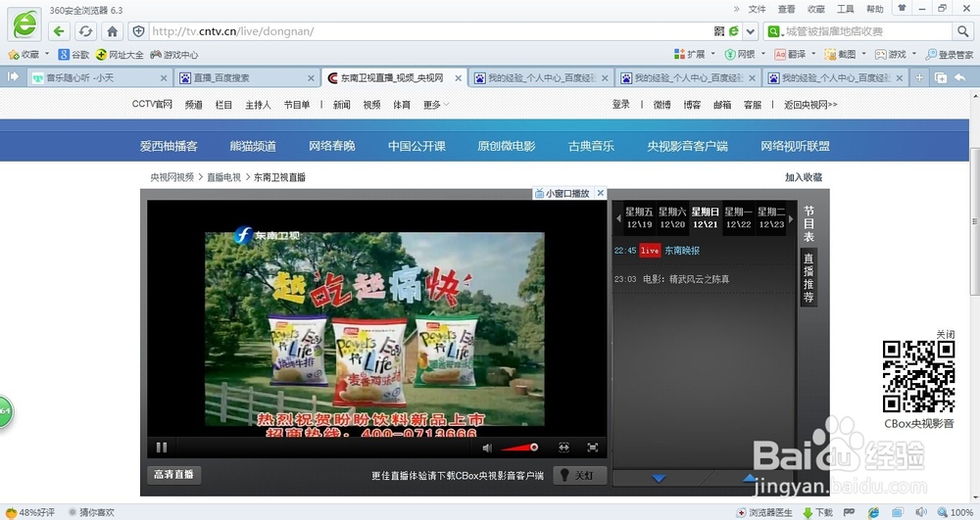Open the 熊猫频道 navigation item
980x520 pixels.
(253, 146)
